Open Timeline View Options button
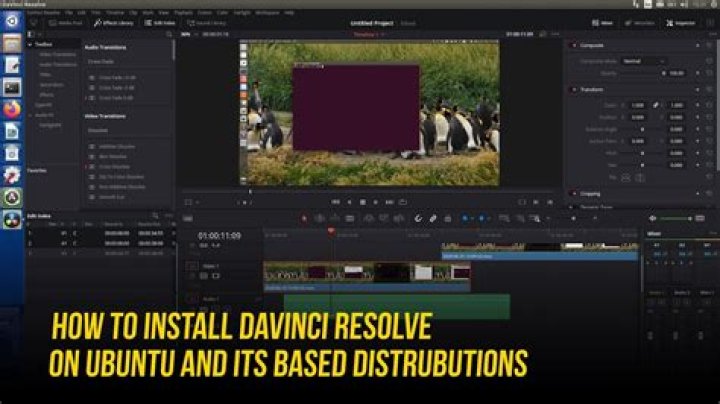720x404 pixels. (x=188, y=219)
